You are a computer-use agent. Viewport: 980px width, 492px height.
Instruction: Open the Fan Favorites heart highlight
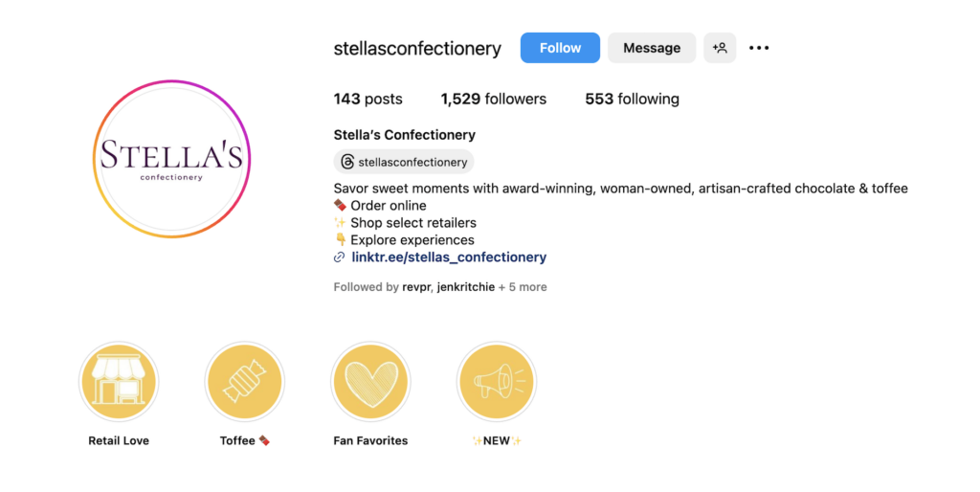tap(370, 383)
